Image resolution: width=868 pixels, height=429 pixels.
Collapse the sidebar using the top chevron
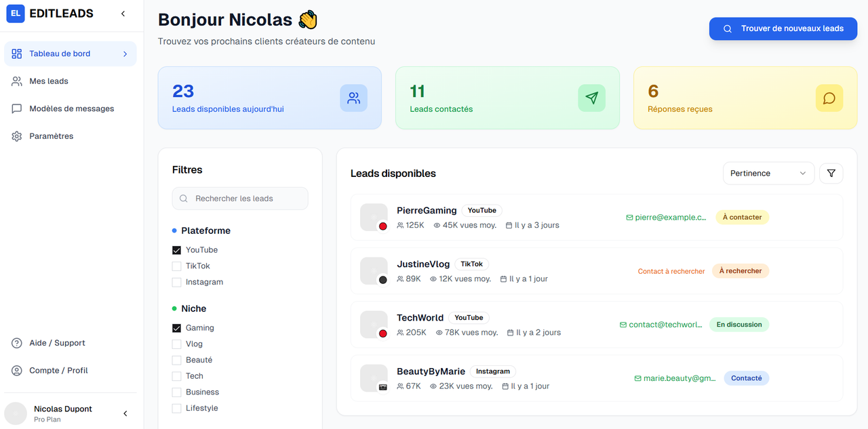tap(123, 13)
